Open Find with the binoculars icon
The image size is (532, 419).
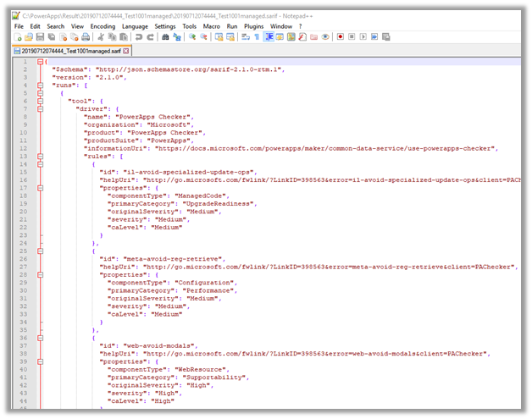click(163, 37)
